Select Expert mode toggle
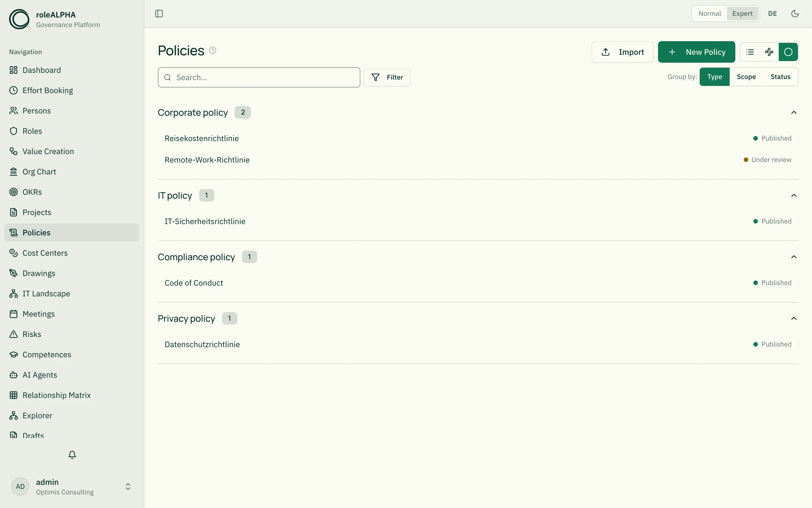 point(742,14)
